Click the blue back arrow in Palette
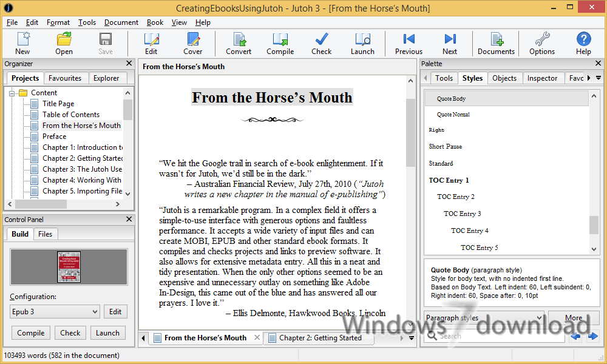This screenshot has width=607, height=364. [575, 336]
